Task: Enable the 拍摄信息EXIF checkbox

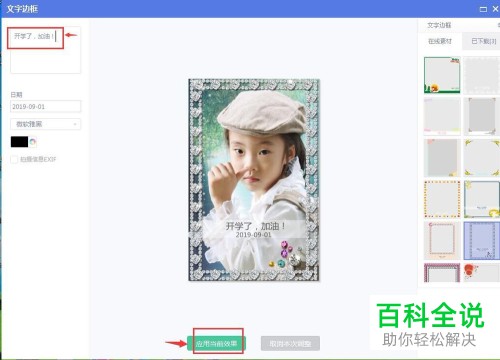Action: pos(14,159)
